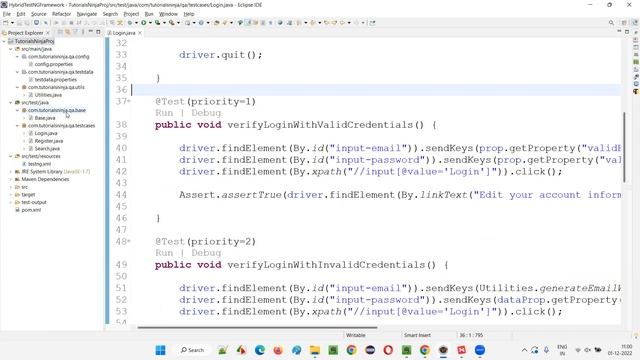The height and width of the screenshot is (360, 640).
Task: Select Base.java in Project Explorer
Action: coord(45,118)
